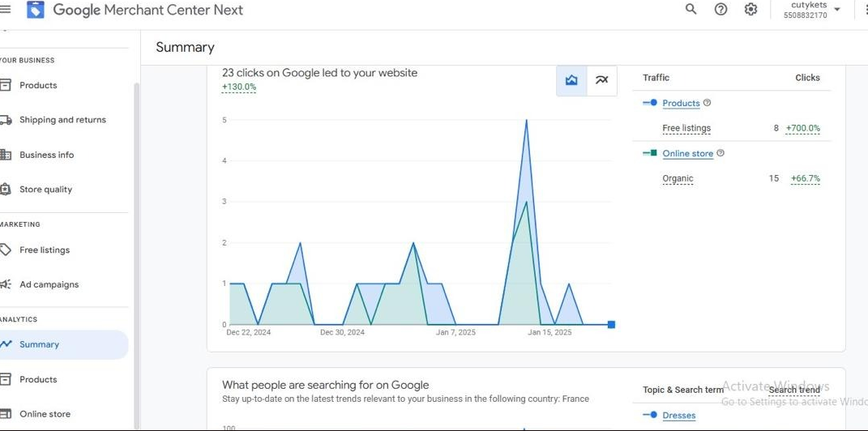The image size is (868, 431).
Task: Click help icon next to Online store
Action: [720, 153]
